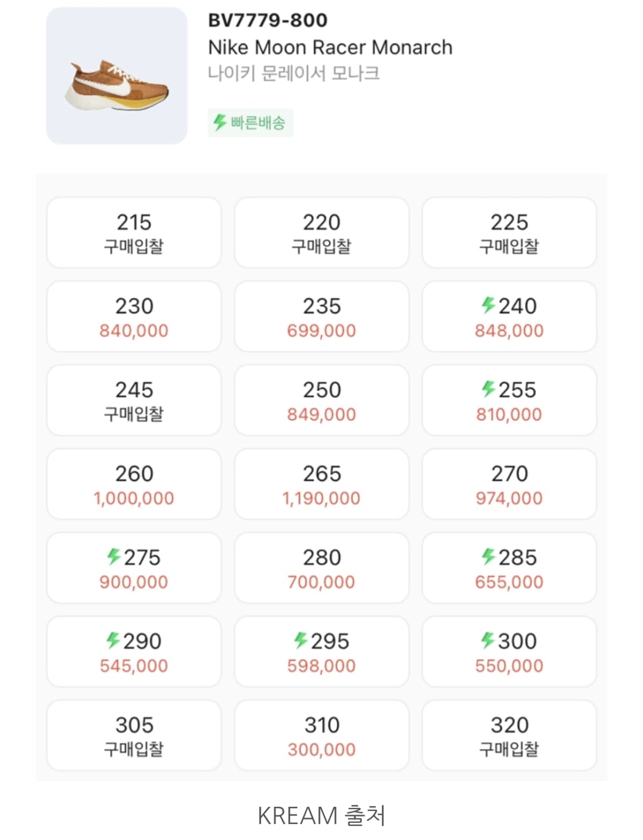The height and width of the screenshot is (840, 643).
Task: Open the Moon Racer shoe thumbnail
Action: 117,76
